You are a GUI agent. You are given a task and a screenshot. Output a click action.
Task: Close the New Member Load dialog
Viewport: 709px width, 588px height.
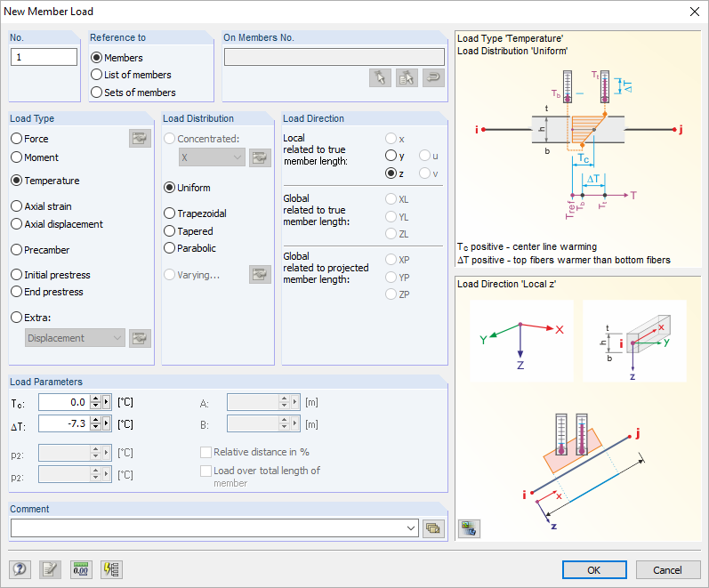(x=695, y=12)
